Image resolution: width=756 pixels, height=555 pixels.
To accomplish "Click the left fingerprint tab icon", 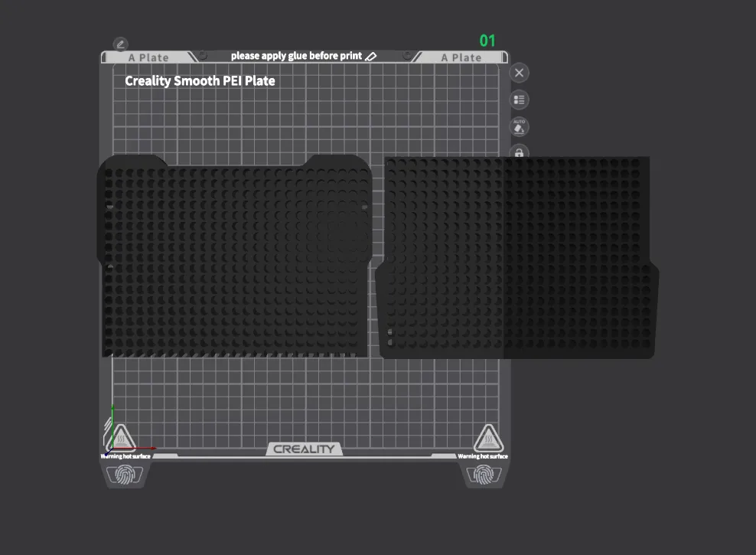I will pyautogui.click(x=125, y=475).
